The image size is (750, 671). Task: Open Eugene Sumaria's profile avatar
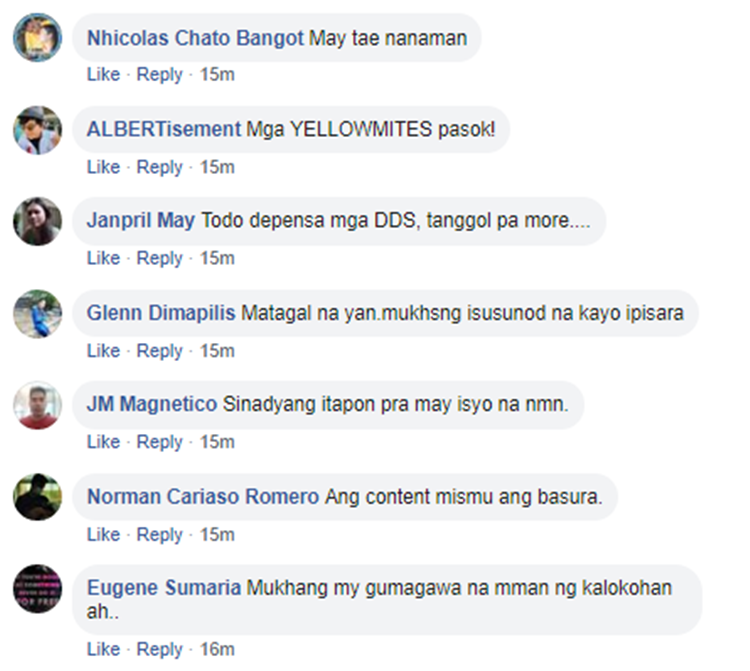[x=37, y=589]
